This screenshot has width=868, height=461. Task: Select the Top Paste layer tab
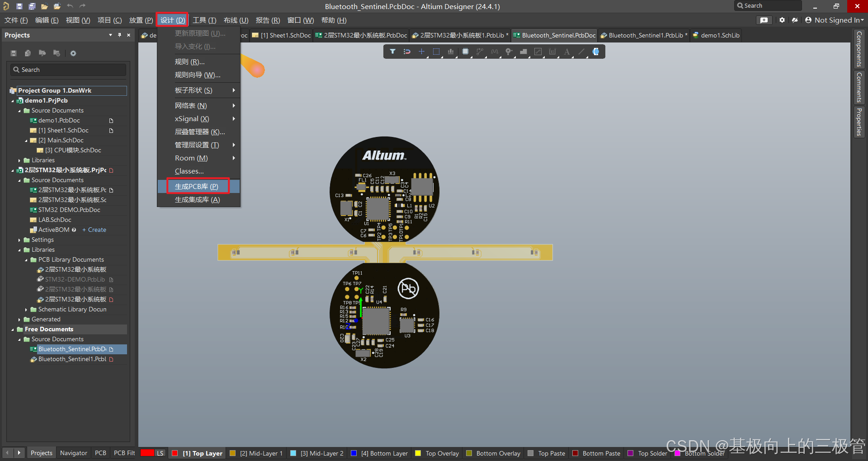tap(547, 453)
